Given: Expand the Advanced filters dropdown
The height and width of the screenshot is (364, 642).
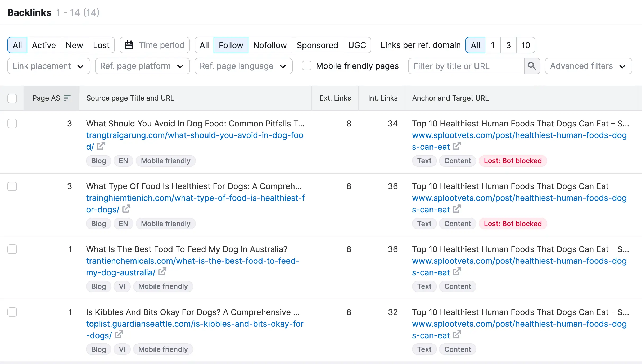Looking at the screenshot, I should coord(588,66).
